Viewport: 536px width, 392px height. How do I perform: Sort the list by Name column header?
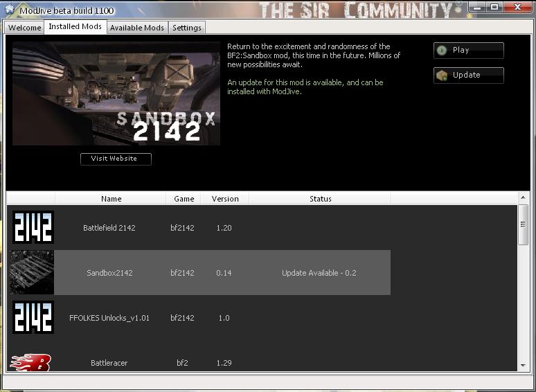click(111, 199)
